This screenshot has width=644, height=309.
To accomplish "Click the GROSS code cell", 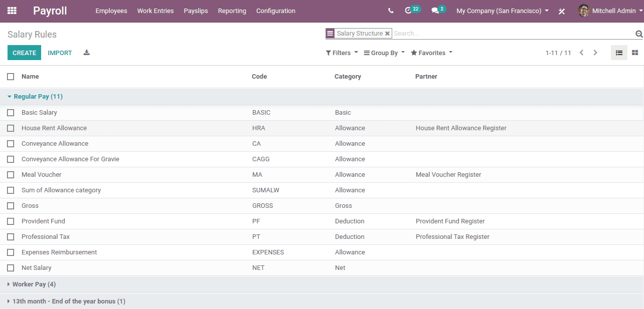I will (x=263, y=206).
